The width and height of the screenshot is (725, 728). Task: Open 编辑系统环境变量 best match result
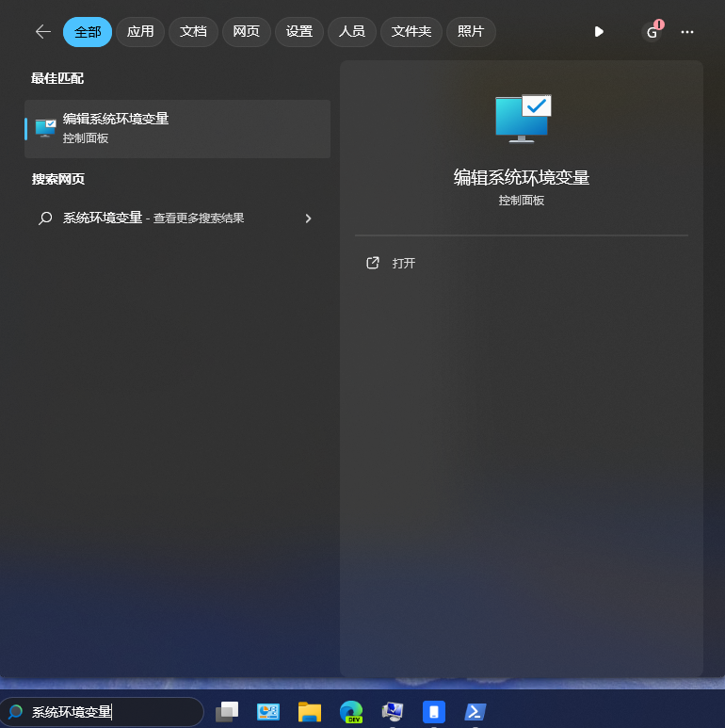point(177,128)
